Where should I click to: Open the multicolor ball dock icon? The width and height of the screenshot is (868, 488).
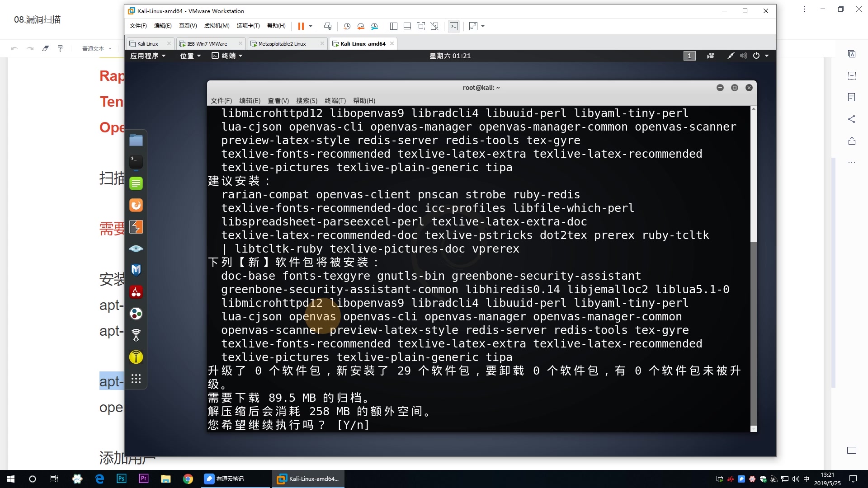pos(136,314)
